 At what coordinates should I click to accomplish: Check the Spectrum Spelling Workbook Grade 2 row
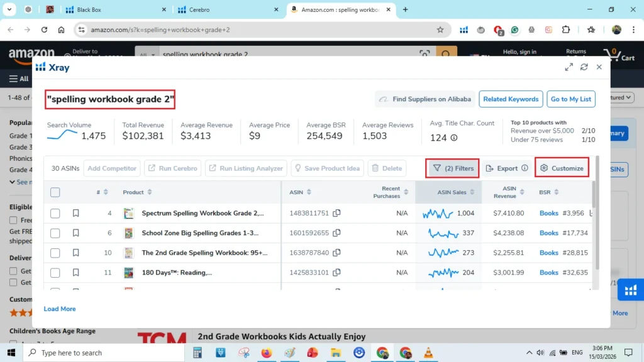pyautogui.click(x=55, y=213)
